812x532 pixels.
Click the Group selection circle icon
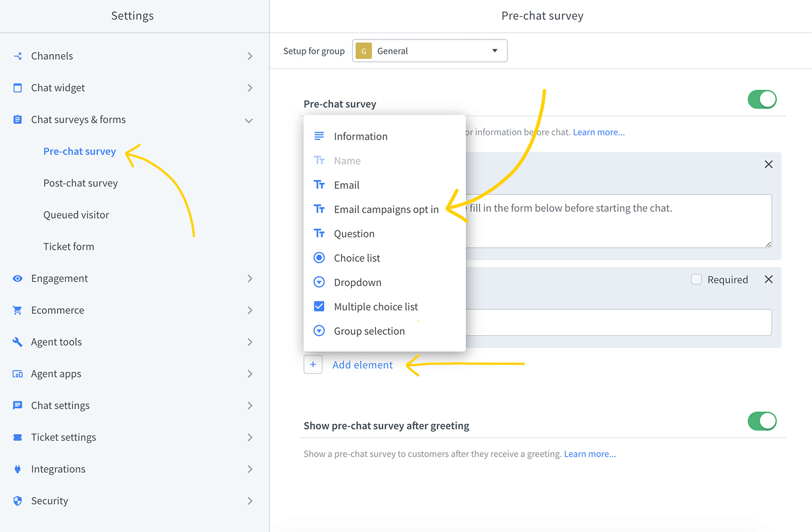point(319,331)
